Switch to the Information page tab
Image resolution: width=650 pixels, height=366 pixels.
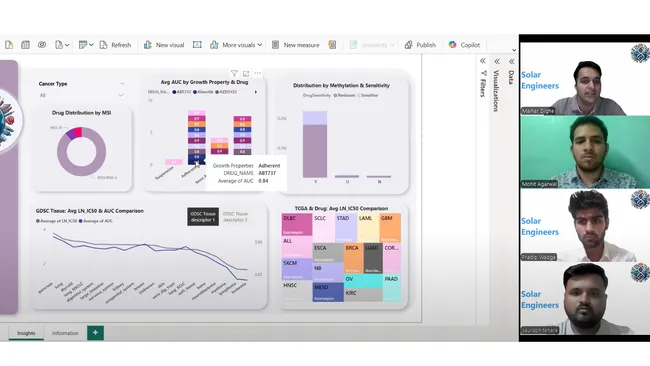[x=65, y=333]
